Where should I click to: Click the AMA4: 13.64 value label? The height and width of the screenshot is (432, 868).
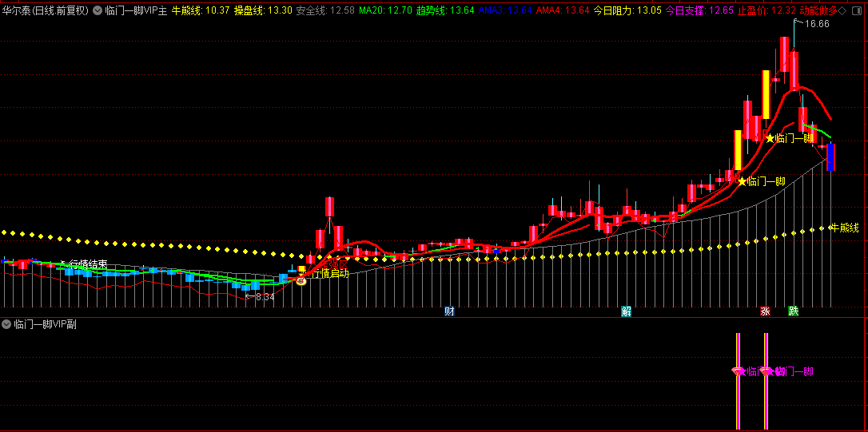point(563,10)
